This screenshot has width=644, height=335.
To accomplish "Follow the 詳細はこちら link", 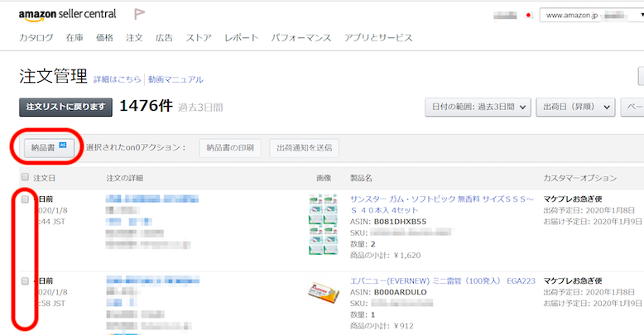I will point(117,79).
